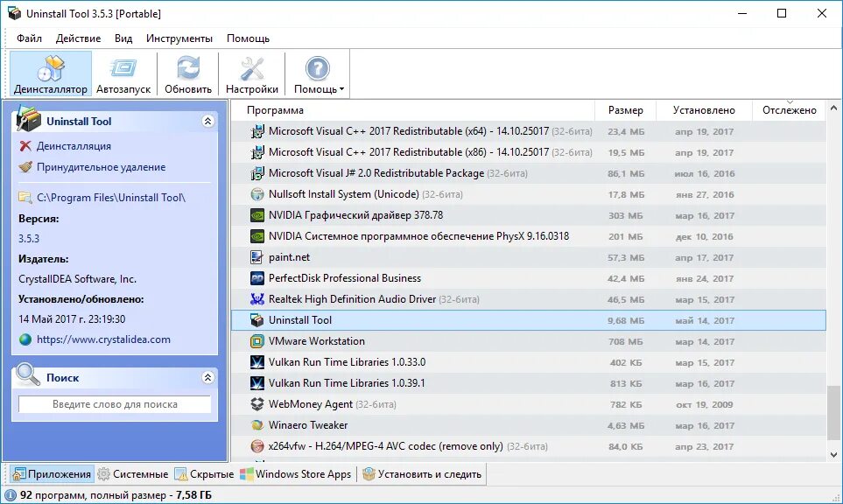Click the Nullsoft Install System icon
This screenshot has height=504, width=843.
(x=257, y=194)
